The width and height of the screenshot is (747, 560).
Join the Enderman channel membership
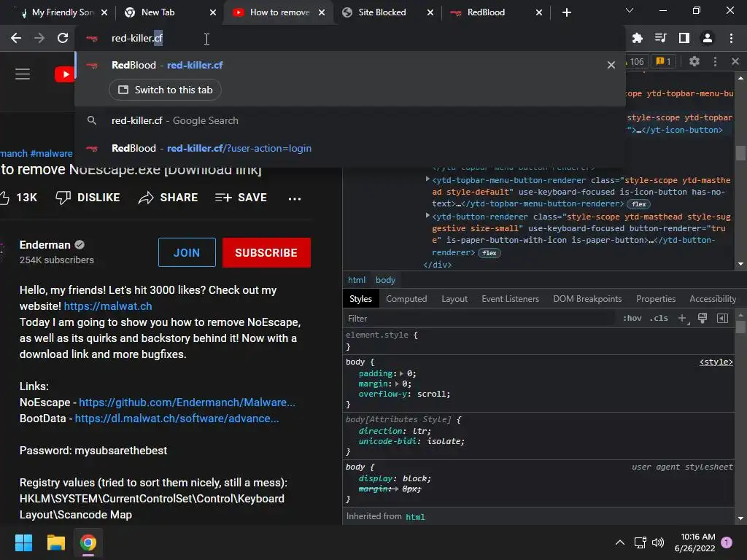(187, 252)
